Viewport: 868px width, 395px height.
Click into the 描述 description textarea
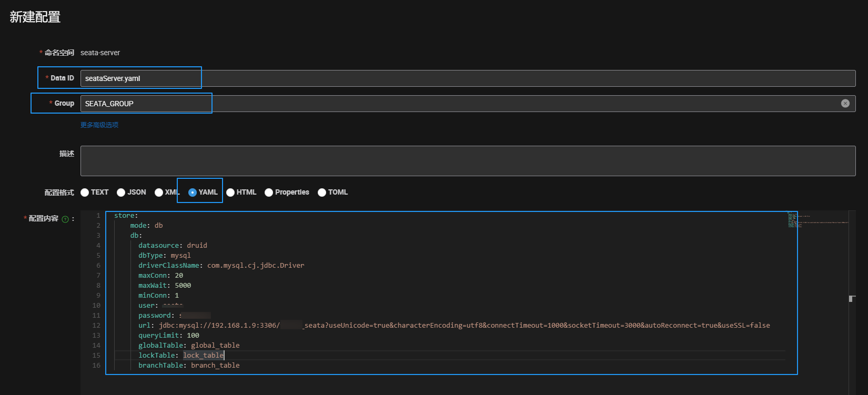tap(468, 161)
